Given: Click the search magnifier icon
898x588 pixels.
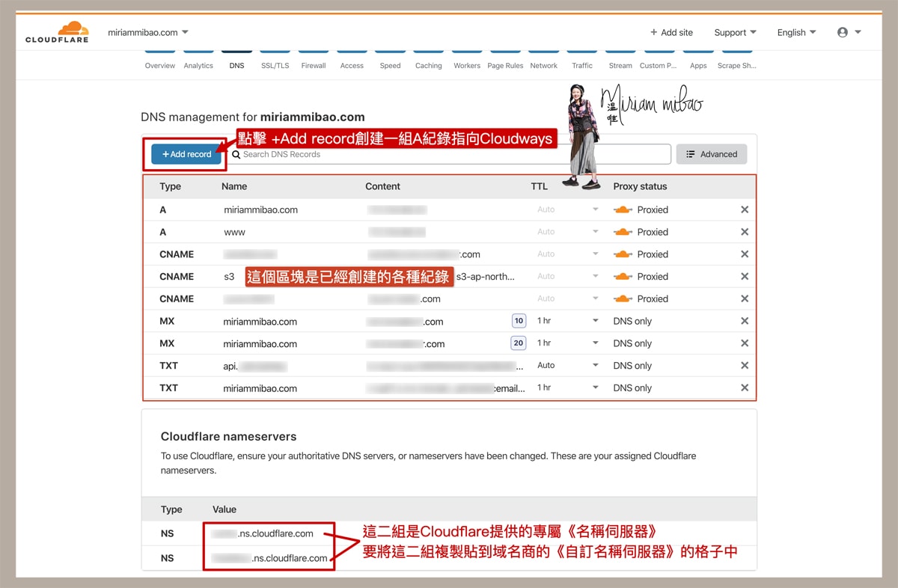Looking at the screenshot, I should click(x=236, y=154).
